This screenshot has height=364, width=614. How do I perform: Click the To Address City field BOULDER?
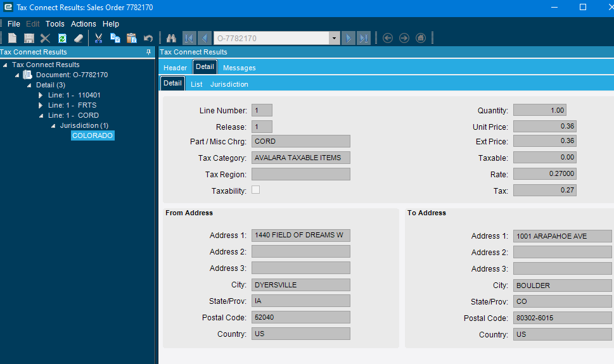pyautogui.click(x=562, y=286)
